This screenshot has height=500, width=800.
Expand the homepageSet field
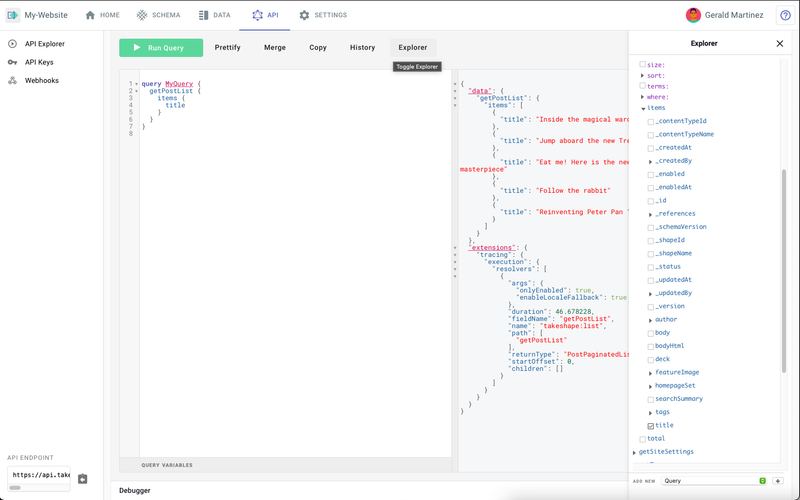pyautogui.click(x=651, y=386)
